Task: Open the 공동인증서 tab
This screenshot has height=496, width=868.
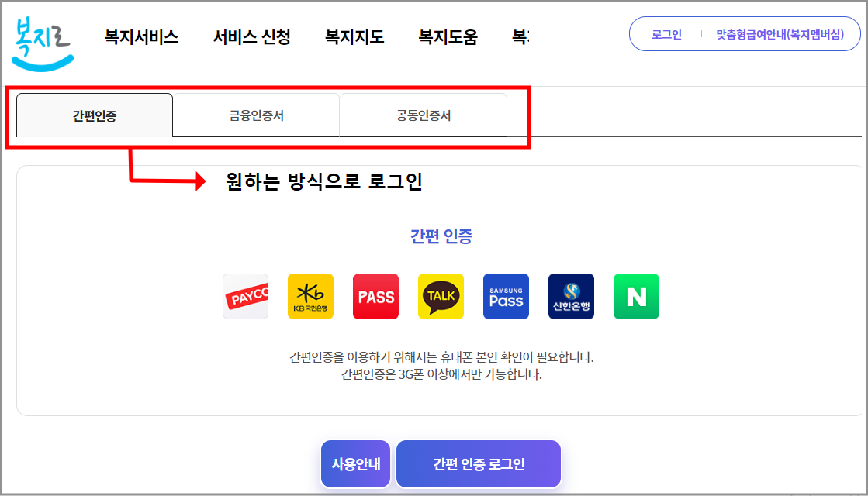Action: tap(424, 115)
